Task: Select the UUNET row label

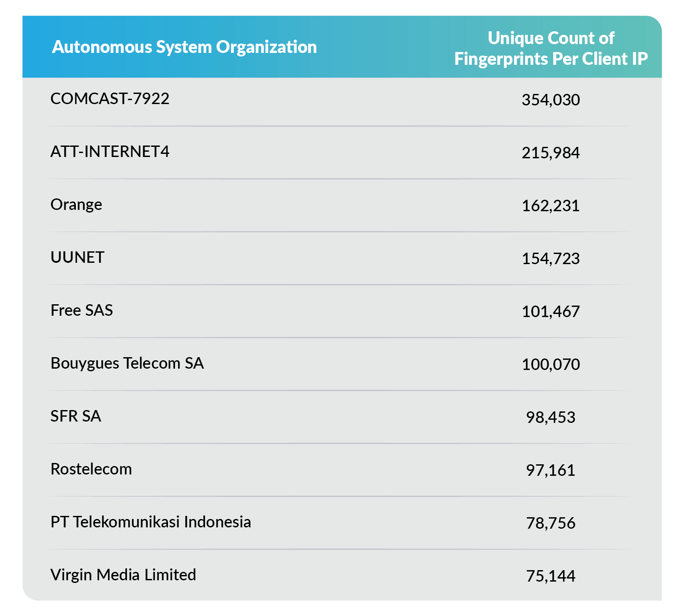Action: tap(77, 258)
